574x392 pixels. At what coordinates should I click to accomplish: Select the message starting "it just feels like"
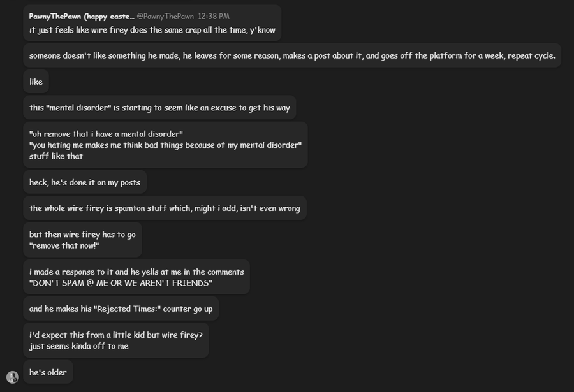coord(152,29)
